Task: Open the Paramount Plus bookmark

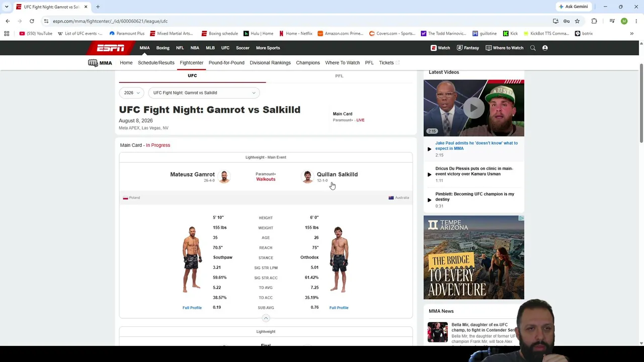Action: click(x=127, y=34)
